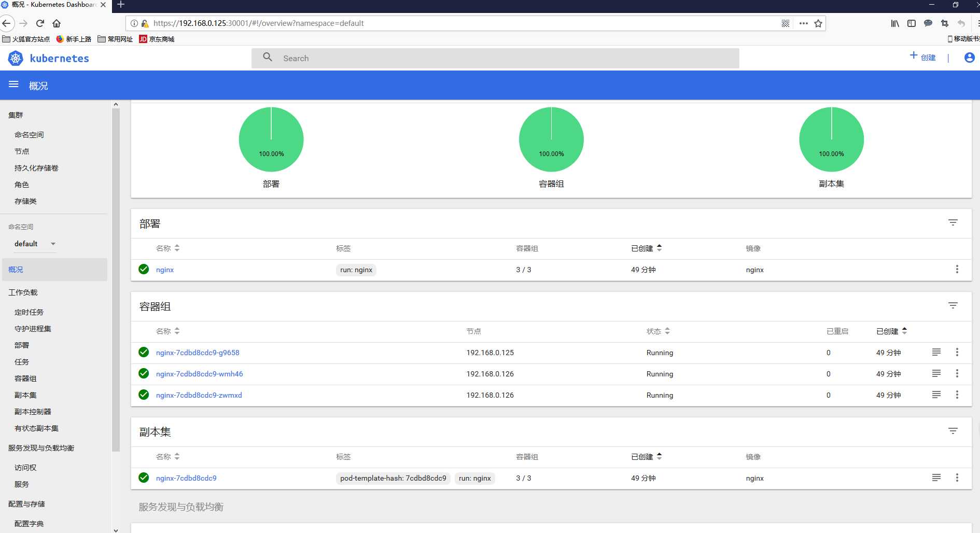The image size is (980, 533).
Task: Open filter for 容器组 section
Action: click(x=953, y=305)
